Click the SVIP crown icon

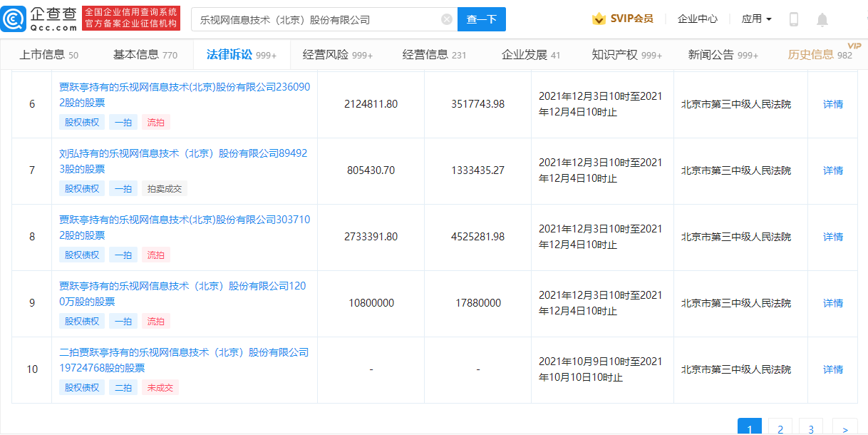(x=599, y=19)
